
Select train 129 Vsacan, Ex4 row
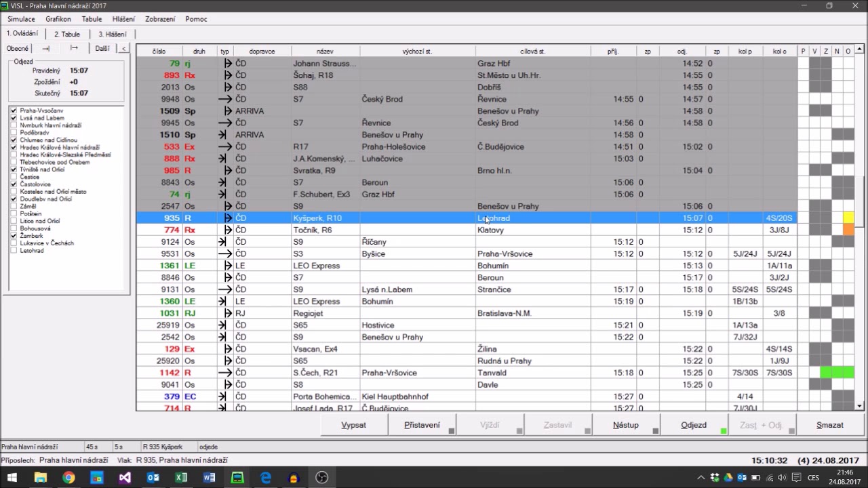click(467, 349)
